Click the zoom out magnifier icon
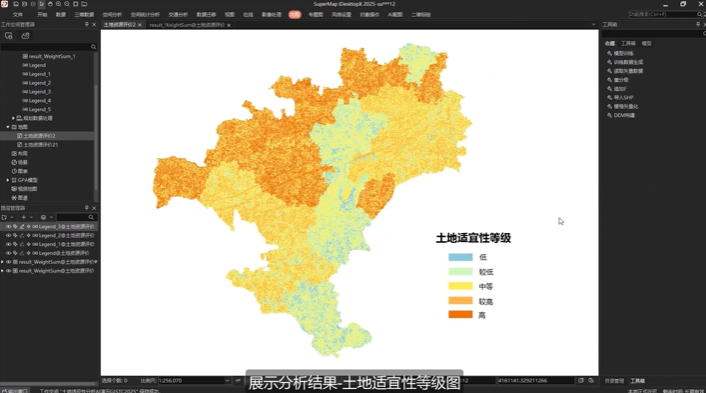The image size is (706, 393). [x=67, y=4]
